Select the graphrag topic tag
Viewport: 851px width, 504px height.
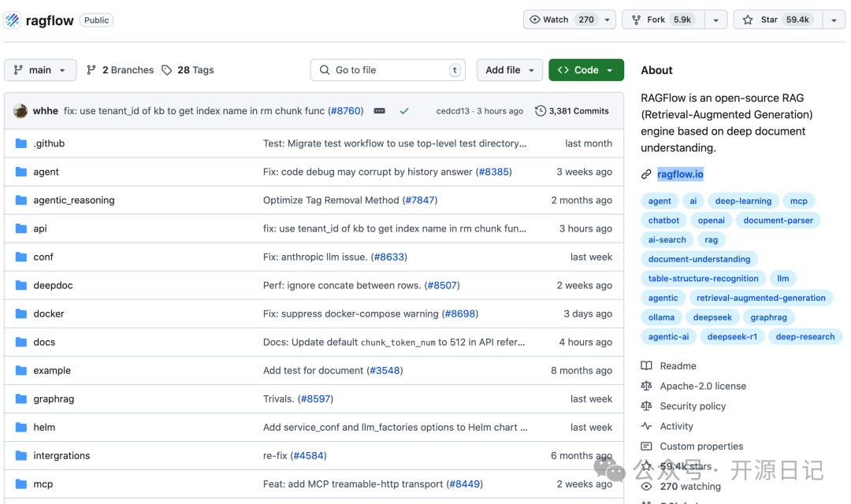pos(768,317)
